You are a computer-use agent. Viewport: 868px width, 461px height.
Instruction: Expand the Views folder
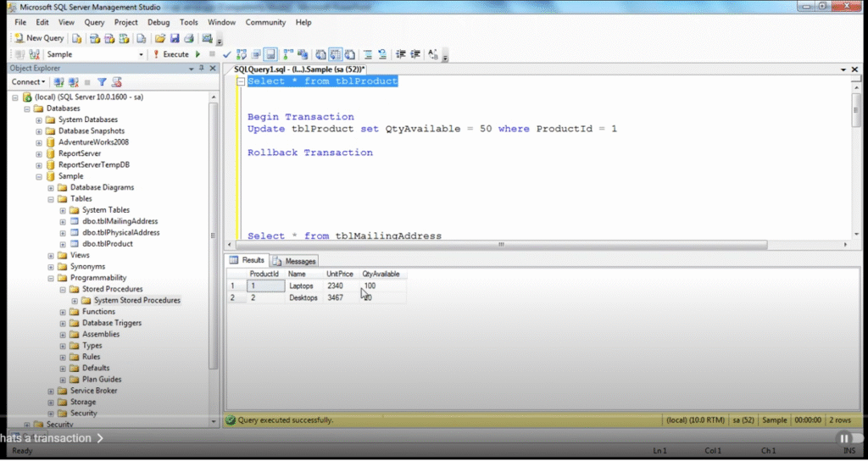pos(51,256)
